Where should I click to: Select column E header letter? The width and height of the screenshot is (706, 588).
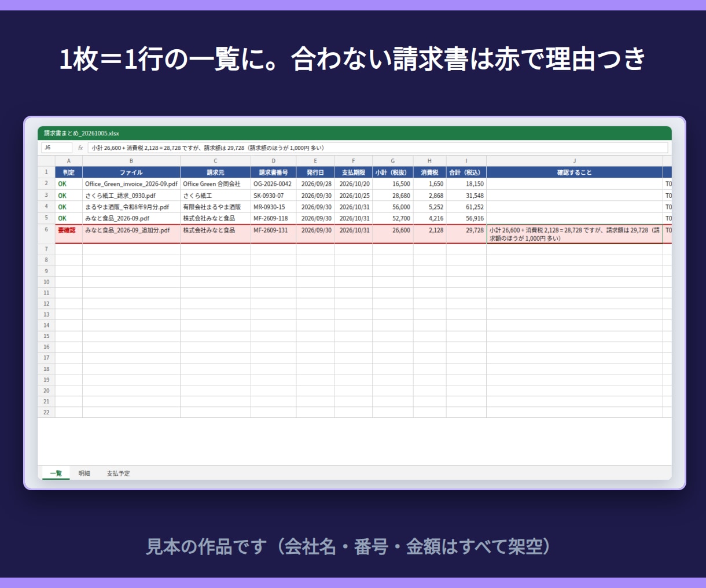click(315, 161)
